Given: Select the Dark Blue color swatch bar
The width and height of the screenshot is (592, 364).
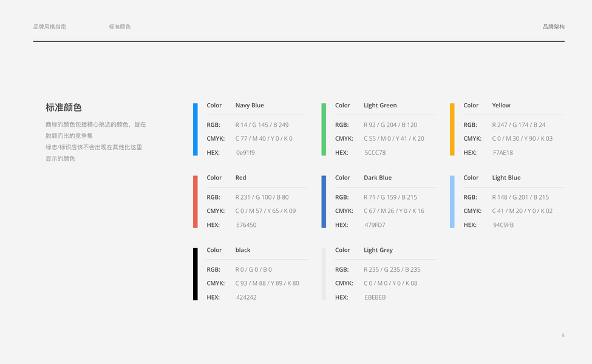Looking at the screenshot, I should coord(324,201).
